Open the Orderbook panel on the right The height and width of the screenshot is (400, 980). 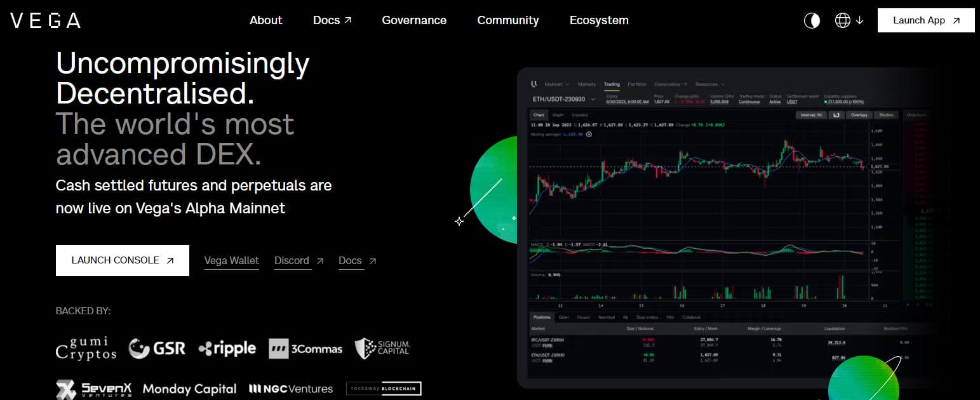pos(917,114)
